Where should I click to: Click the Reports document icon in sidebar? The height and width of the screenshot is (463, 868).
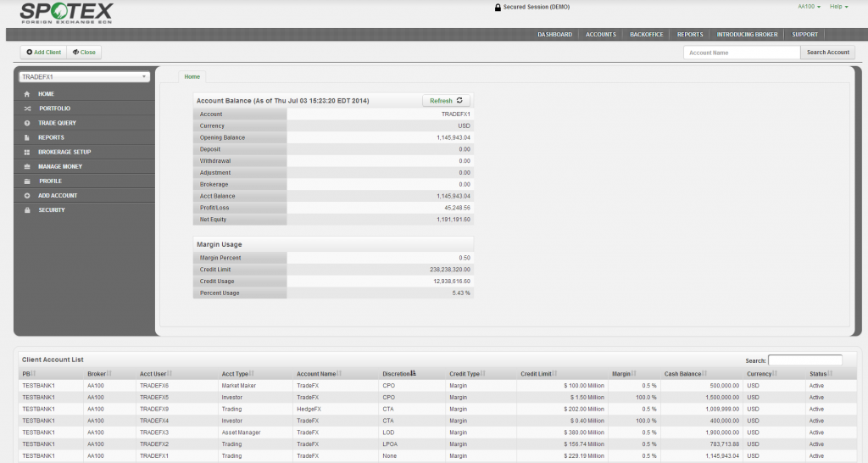click(27, 137)
